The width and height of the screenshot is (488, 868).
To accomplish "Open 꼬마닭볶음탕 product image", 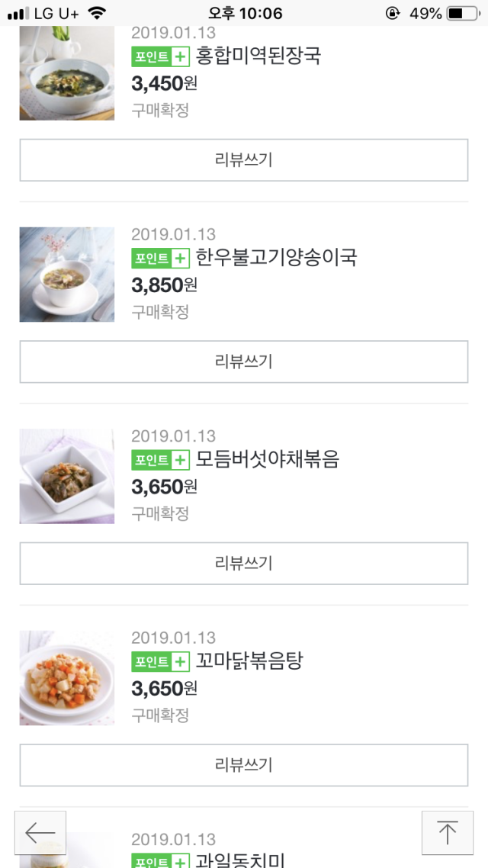I will point(67,677).
